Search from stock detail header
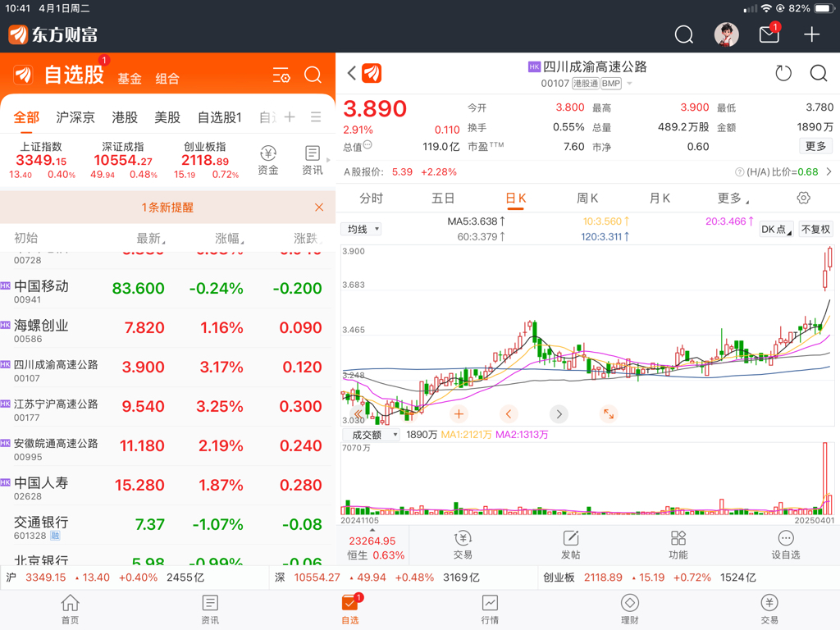Image resolution: width=840 pixels, height=630 pixels. pos(818,73)
